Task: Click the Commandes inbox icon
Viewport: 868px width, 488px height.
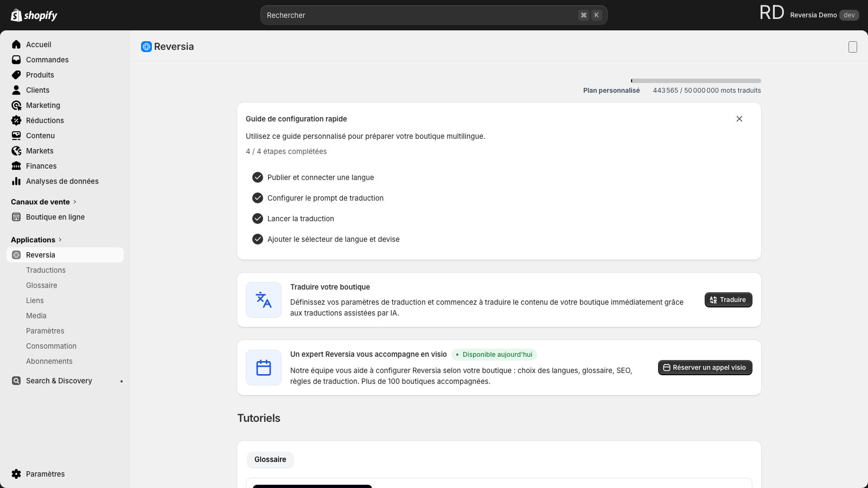Action: click(16, 60)
